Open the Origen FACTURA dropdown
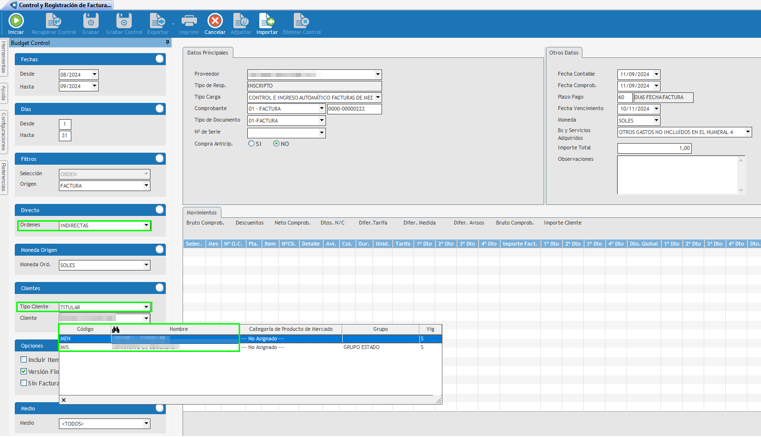Screen dimensions: 761x437 click(x=146, y=185)
